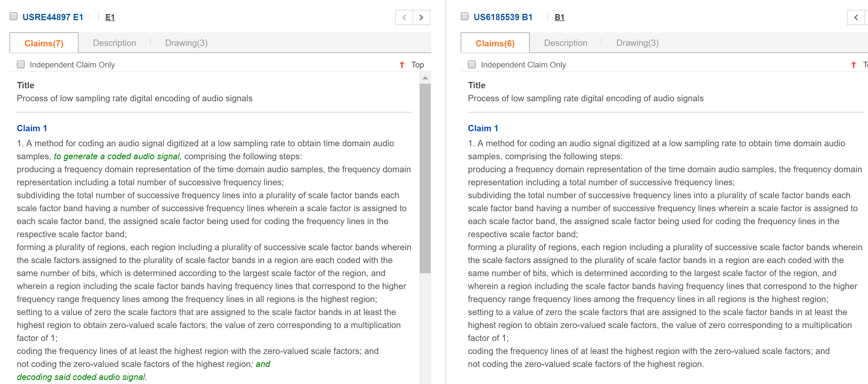This screenshot has width=868, height=384.
Task: Click red Top arrow in left panel
Action: (x=402, y=65)
